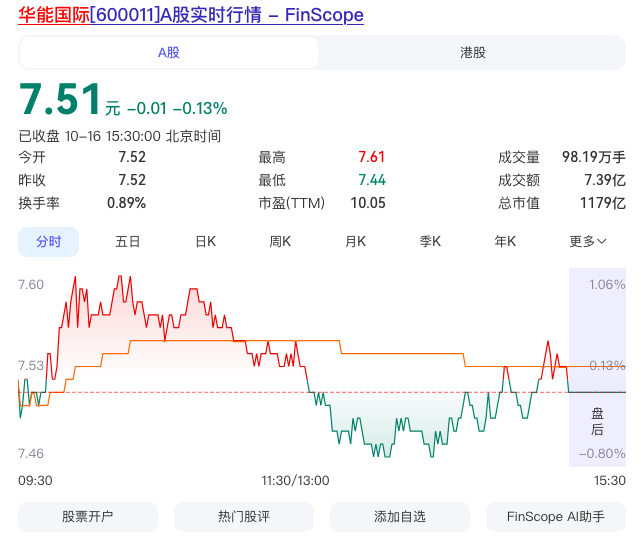The width and height of the screenshot is (644, 550).
Task: Click the 成交量 value 98.19万手
Action: (x=593, y=157)
